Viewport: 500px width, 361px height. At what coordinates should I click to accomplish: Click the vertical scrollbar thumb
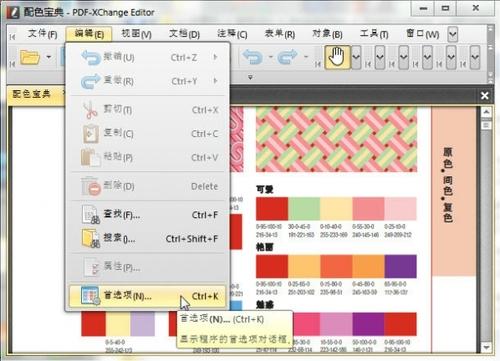(x=486, y=125)
